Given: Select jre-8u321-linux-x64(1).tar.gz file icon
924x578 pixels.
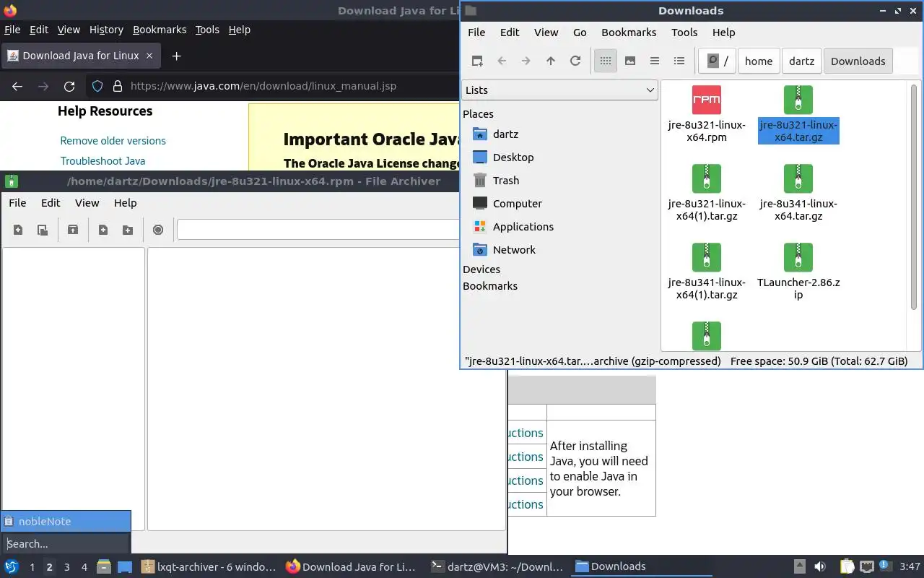Looking at the screenshot, I should pyautogui.click(x=707, y=178).
